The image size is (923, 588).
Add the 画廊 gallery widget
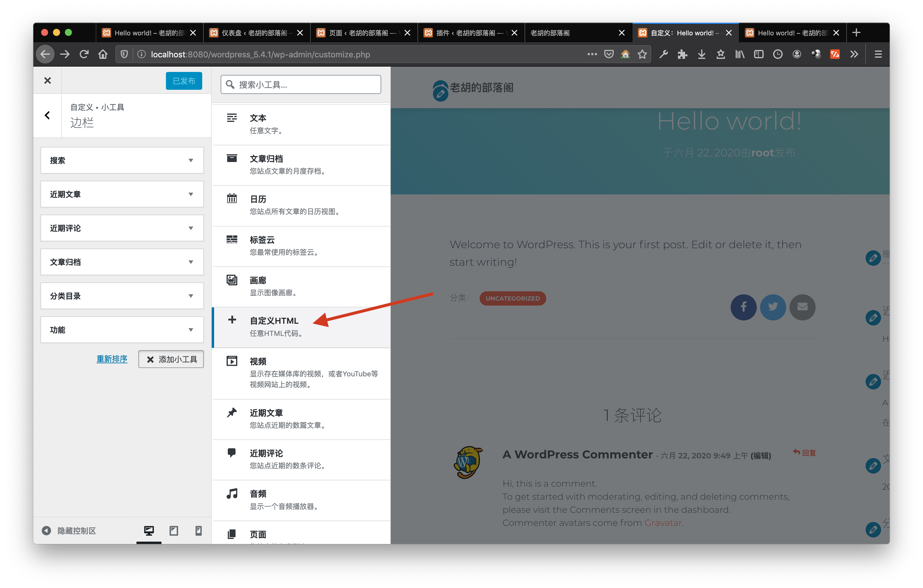[301, 286]
